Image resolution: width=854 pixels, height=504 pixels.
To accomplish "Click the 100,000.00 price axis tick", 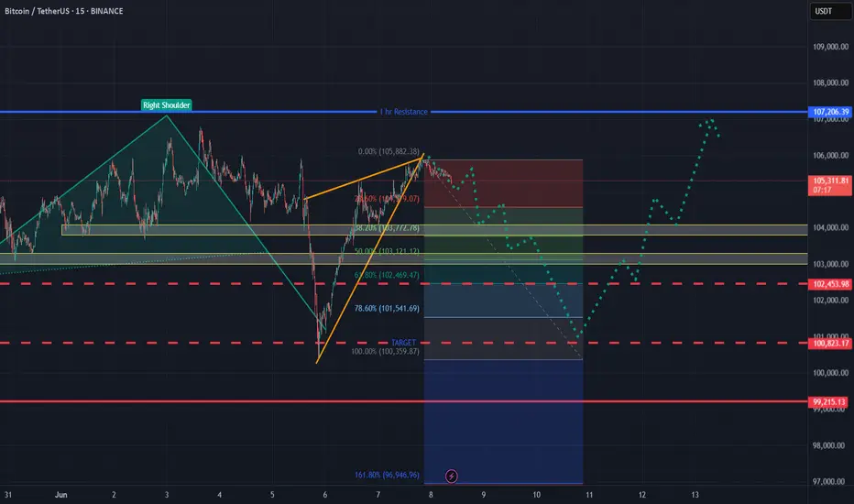I will click(830, 373).
